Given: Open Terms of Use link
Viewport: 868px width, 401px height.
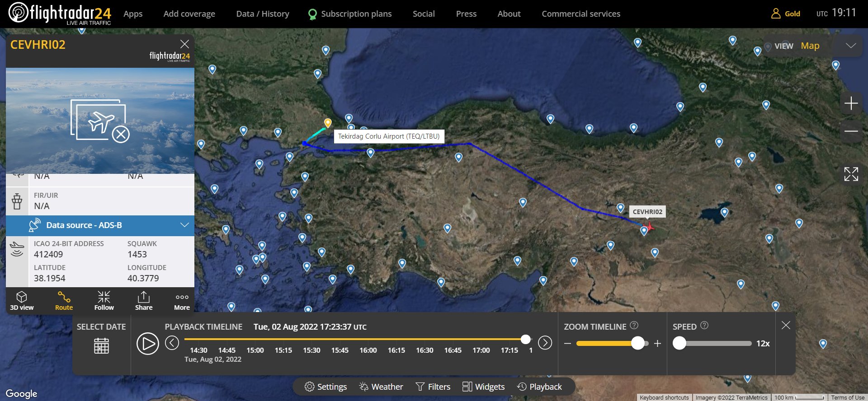Looking at the screenshot, I should pos(848,397).
